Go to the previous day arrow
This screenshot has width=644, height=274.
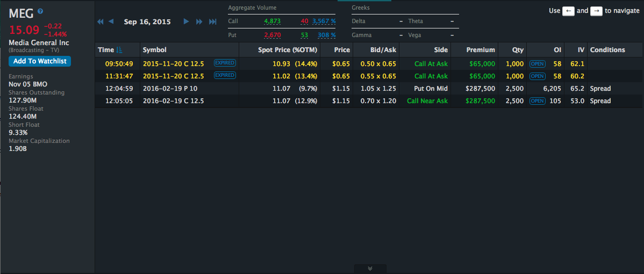[111, 21]
